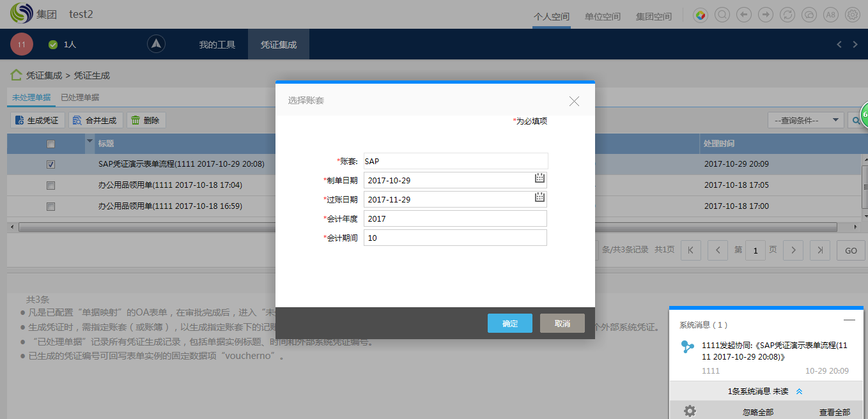This screenshot has width=868, height=419.
Task: Click the 会计期间 field showing 10
Action: click(x=455, y=238)
